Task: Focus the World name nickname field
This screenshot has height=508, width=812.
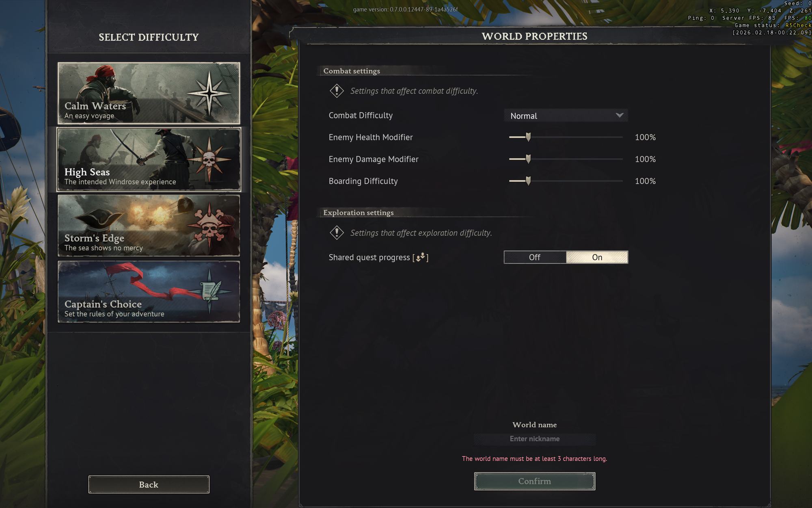Action: coord(535,439)
